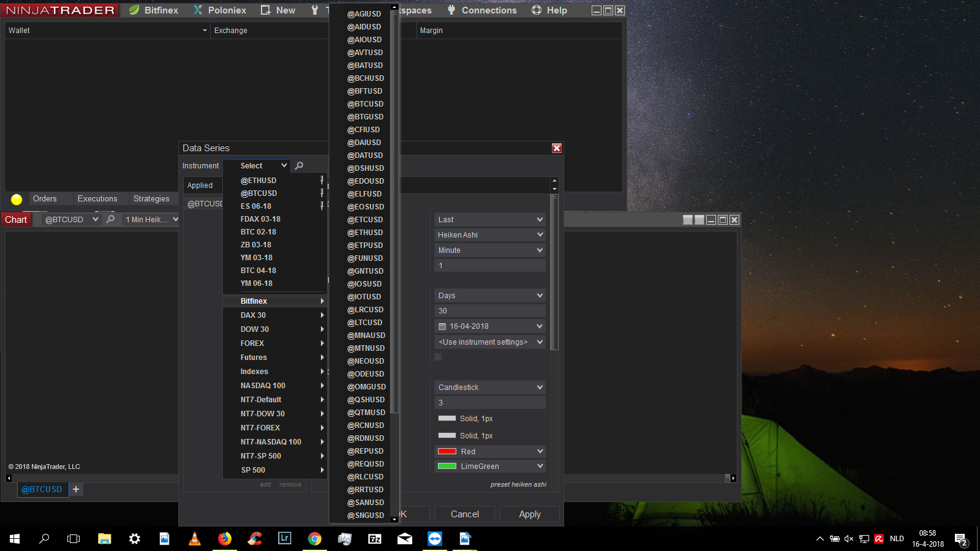Click the Tools wrench icon

click(x=315, y=10)
